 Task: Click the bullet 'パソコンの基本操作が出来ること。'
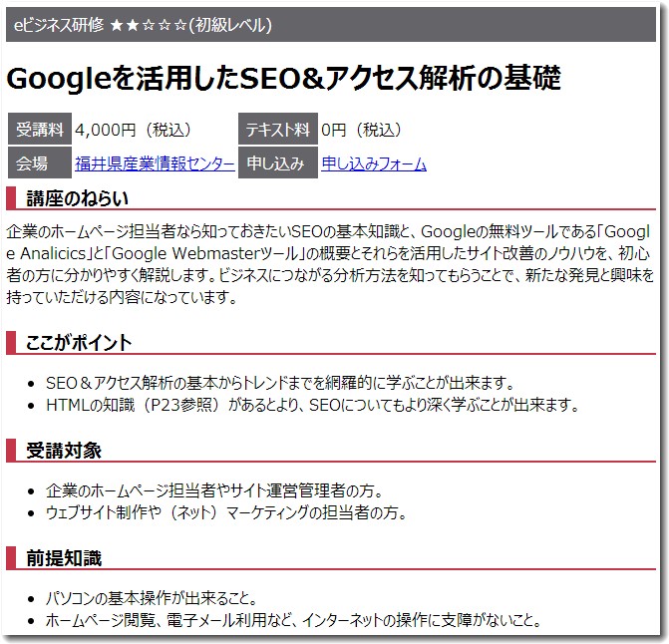click(x=152, y=598)
